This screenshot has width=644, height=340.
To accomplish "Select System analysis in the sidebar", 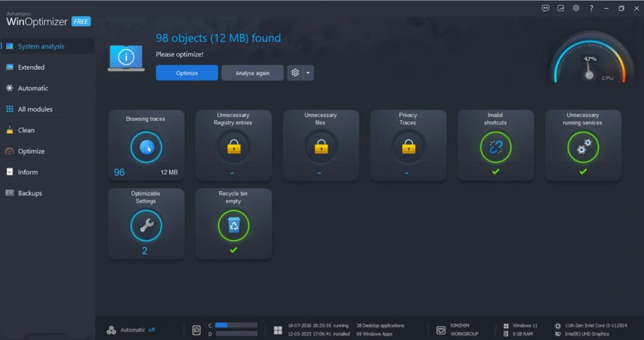I will (48, 47).
